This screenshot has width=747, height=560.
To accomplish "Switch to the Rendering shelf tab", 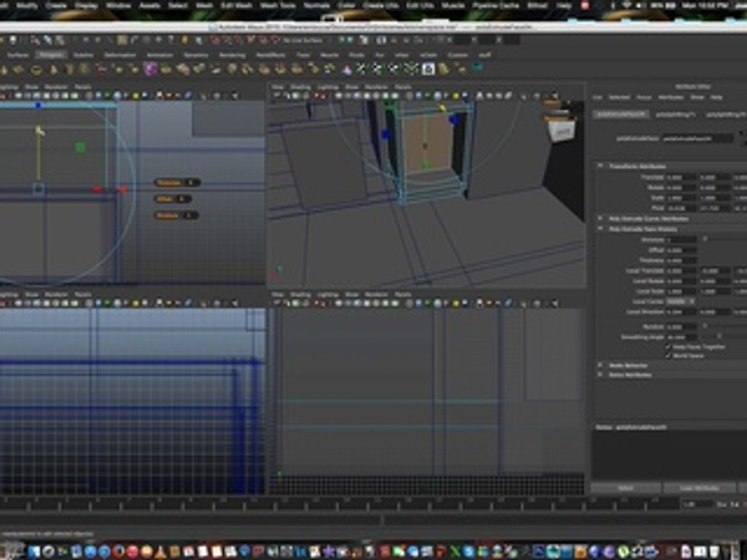I will 232,55.
